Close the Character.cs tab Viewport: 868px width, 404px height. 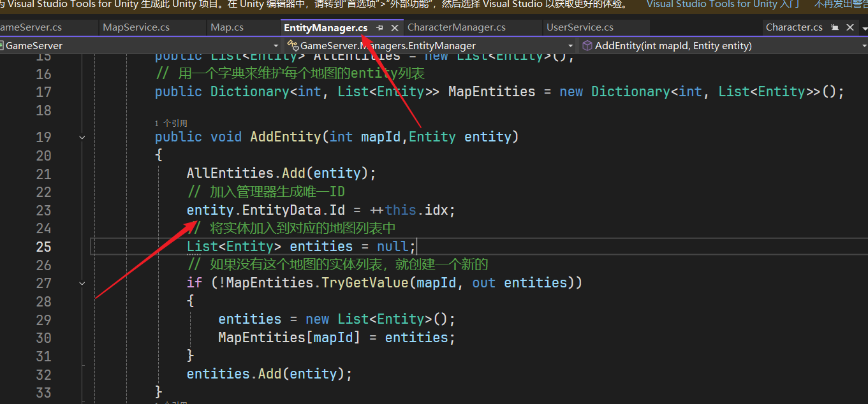click(850, 27)
